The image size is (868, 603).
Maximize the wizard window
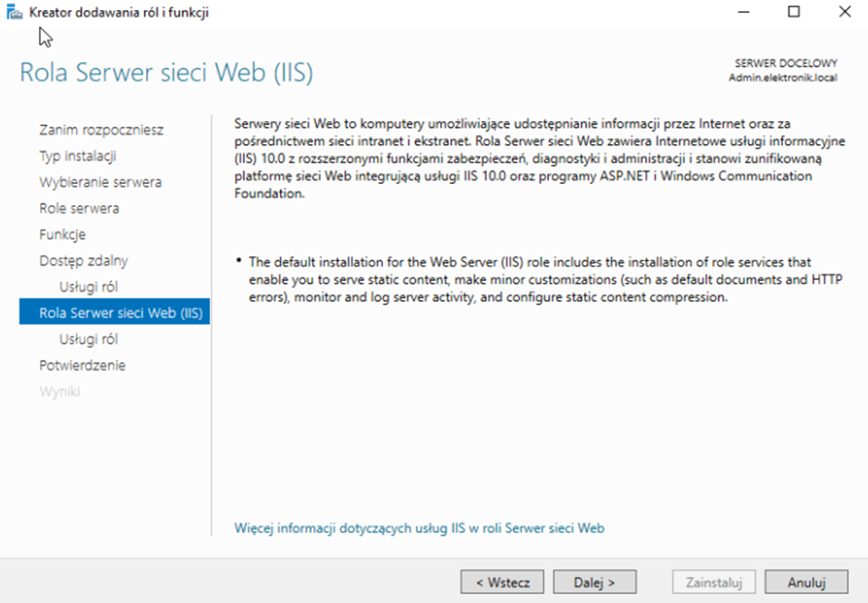[794, 13]
